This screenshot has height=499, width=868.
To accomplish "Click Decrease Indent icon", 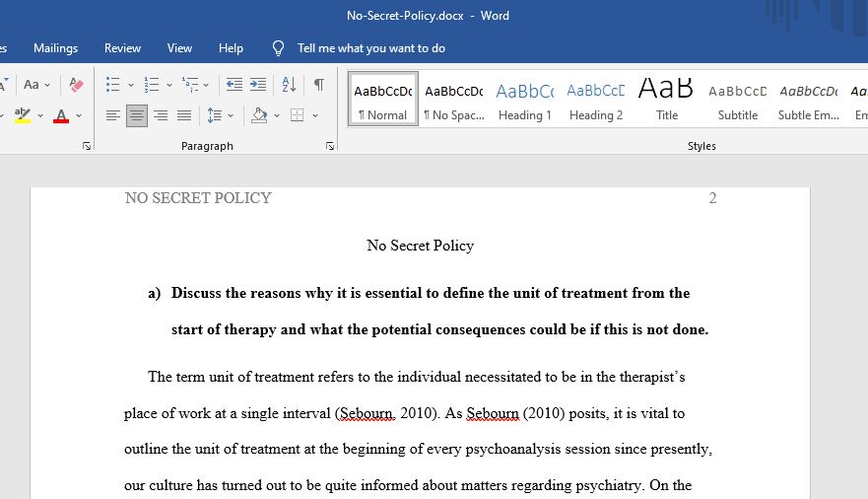I will pyautogui.click(x=234, y=85).
